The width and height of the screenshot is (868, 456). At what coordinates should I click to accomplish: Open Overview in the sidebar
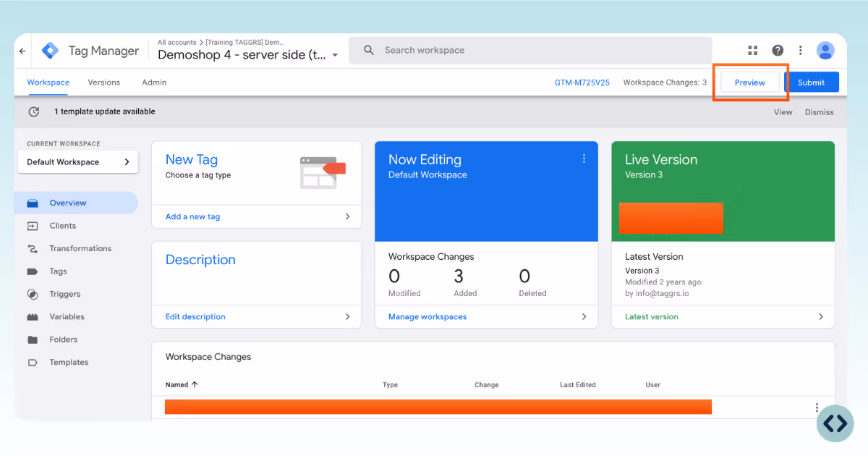pyautogui.click(x=76, y=203)
